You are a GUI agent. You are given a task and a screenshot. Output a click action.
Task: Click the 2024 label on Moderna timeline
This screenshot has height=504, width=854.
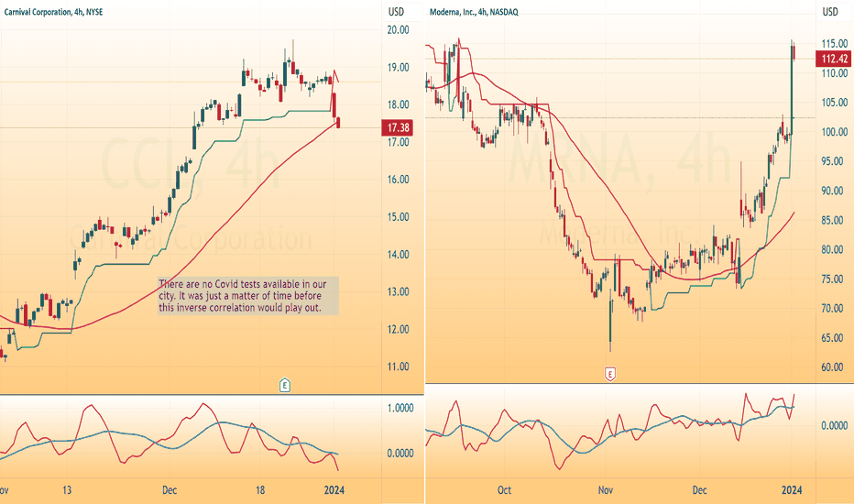[792, 490]
